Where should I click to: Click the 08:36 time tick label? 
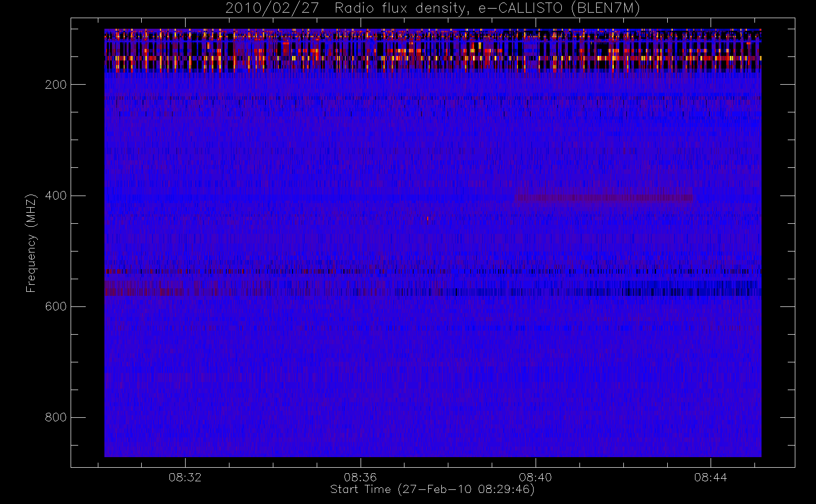click(360, 477)
